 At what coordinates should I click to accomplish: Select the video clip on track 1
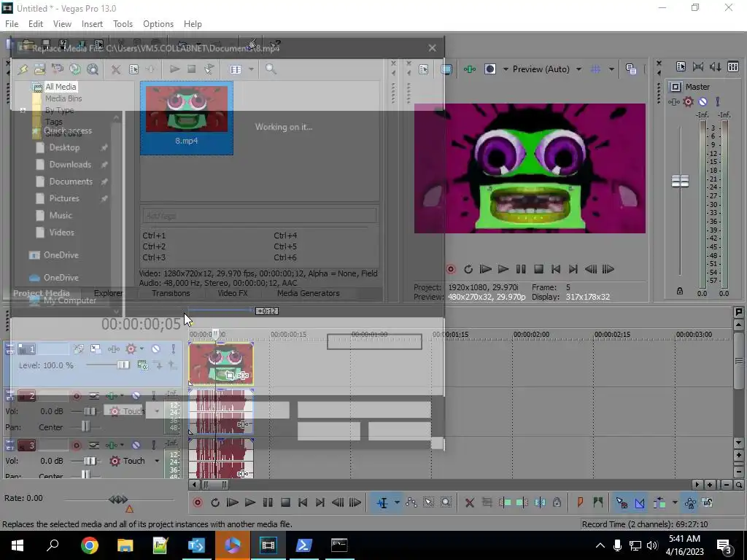(221, 363)
